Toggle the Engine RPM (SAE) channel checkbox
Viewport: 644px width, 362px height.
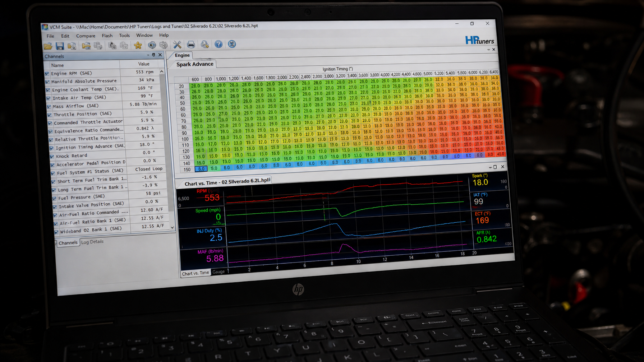pyautogui.click(x=47, y=74)
